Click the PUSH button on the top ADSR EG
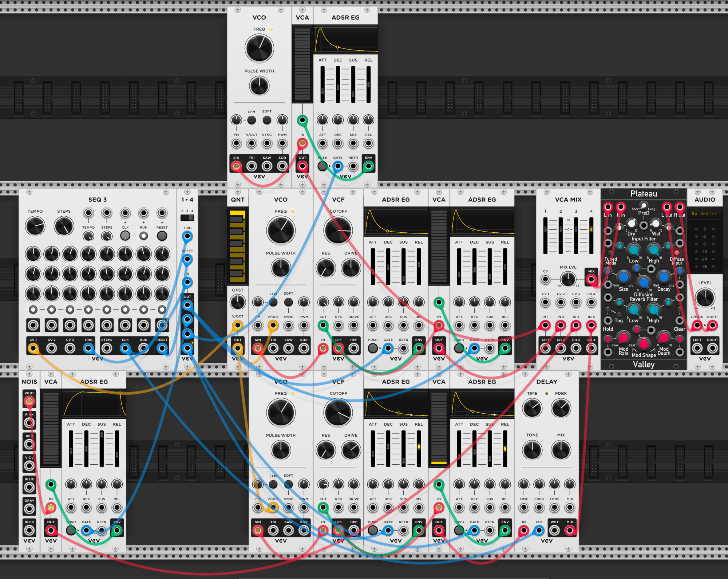The width and height of the screenshot is (728, 579). 322,166
